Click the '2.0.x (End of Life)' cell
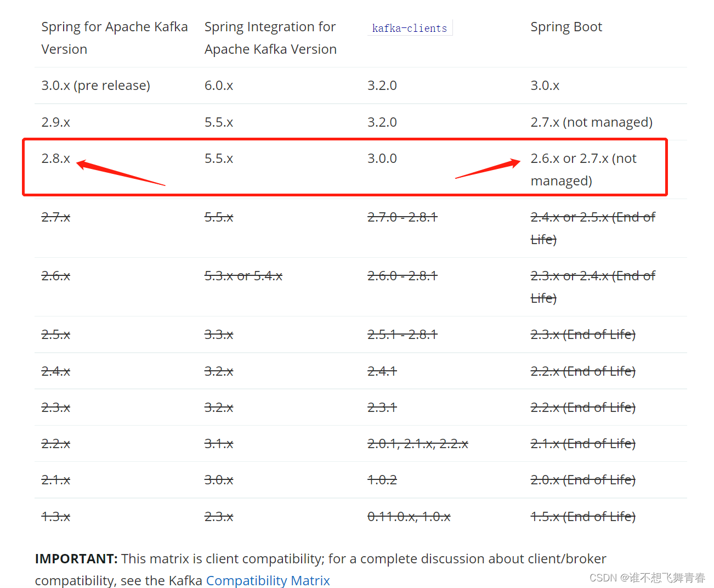The height and width of the screenshot is (588, 714). click(x=583, y=480)
